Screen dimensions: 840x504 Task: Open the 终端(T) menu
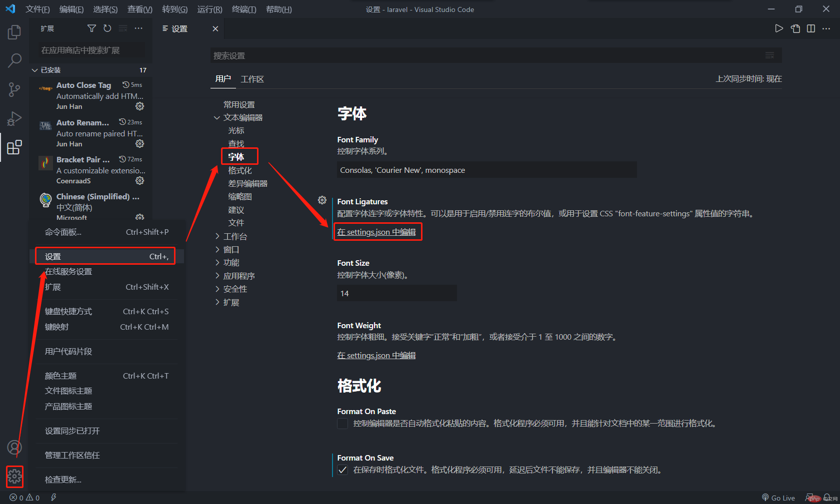(x=244, y=9)
